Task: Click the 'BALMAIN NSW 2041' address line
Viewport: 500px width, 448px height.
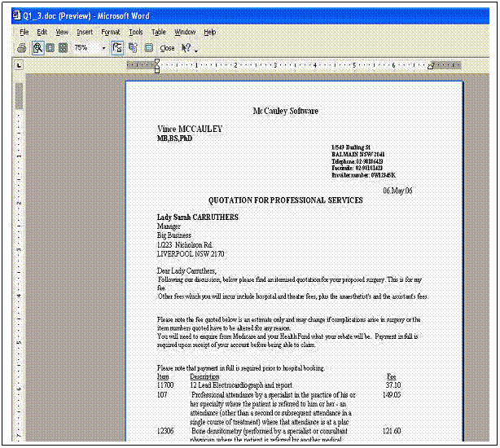Action: [x=357, y=154]
